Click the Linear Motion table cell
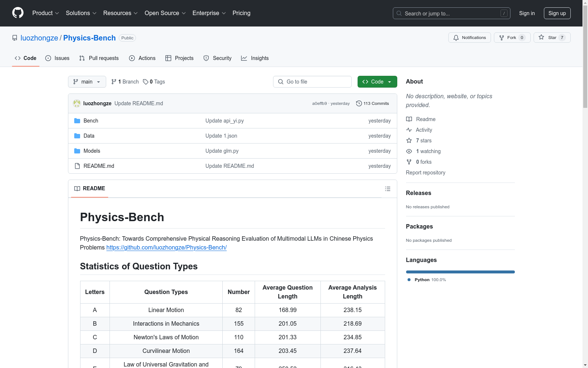588x368 pixels. click(166, 310)
